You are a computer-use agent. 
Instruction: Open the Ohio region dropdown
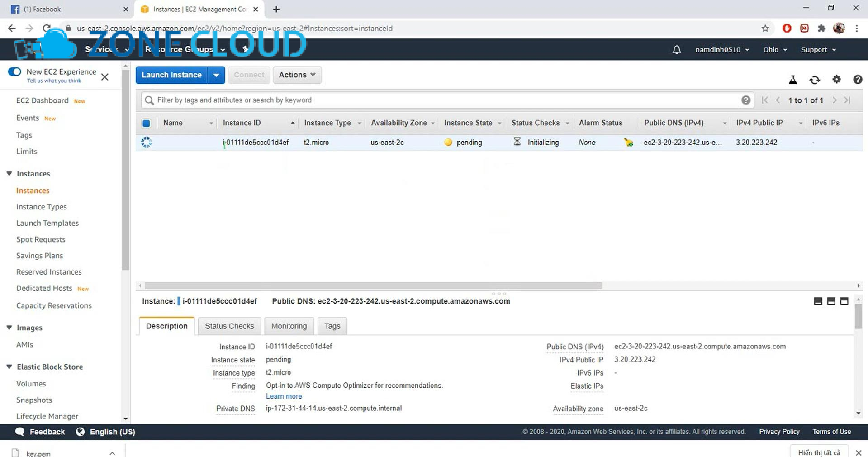(774, 49)
